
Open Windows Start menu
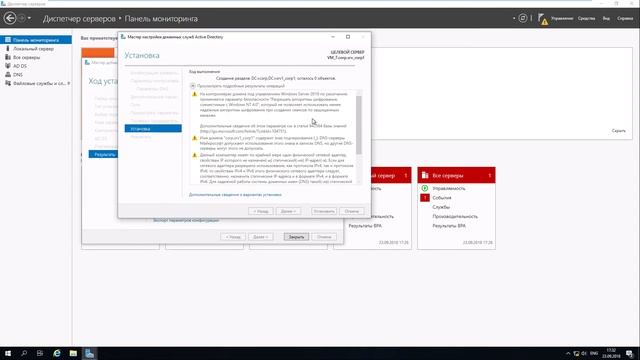pos(8,353)
